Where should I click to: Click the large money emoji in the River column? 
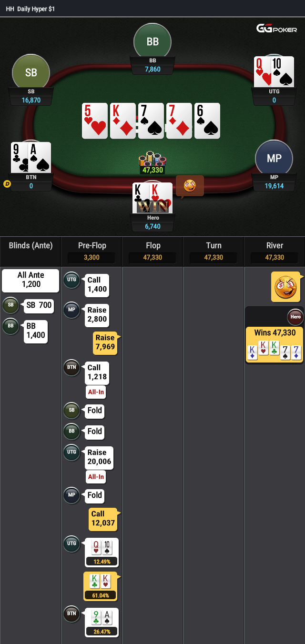[287, 287]
